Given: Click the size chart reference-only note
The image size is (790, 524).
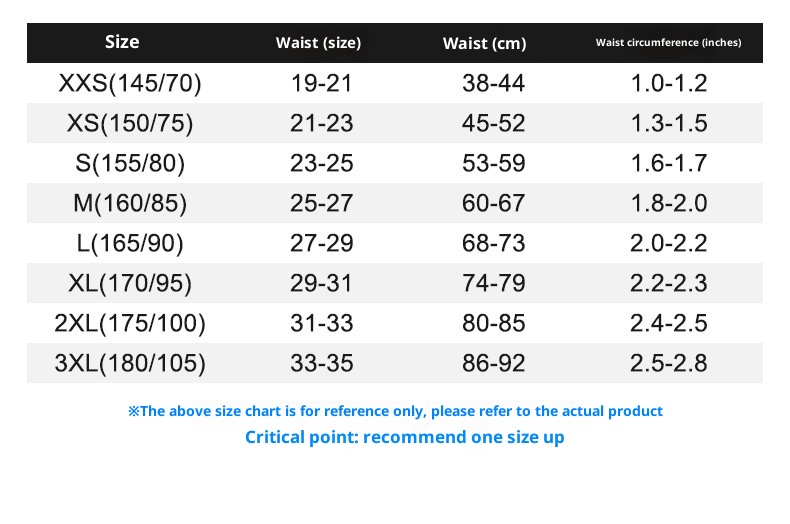Looking at the screenshot, I should tap(395, 411).
